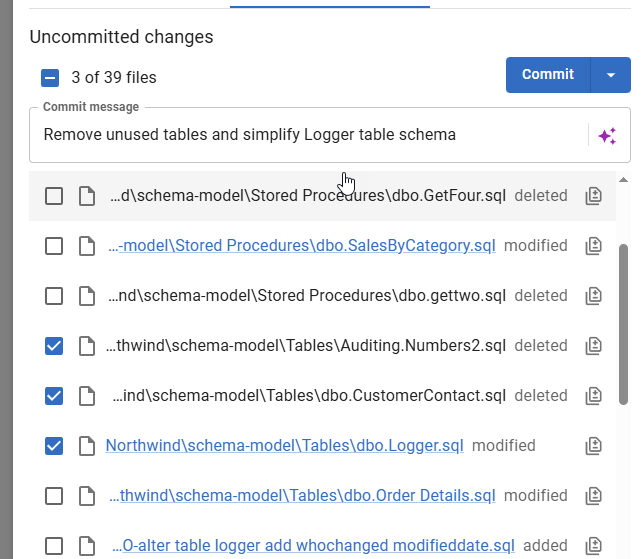Click the revert icon for dbo.SalesByCategory.sql row

[x=594, y=246]
